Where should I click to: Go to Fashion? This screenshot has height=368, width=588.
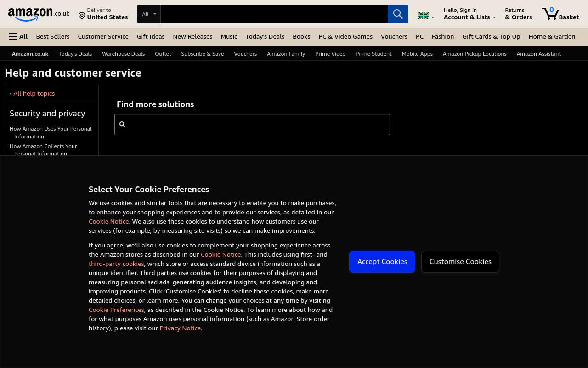443,36
